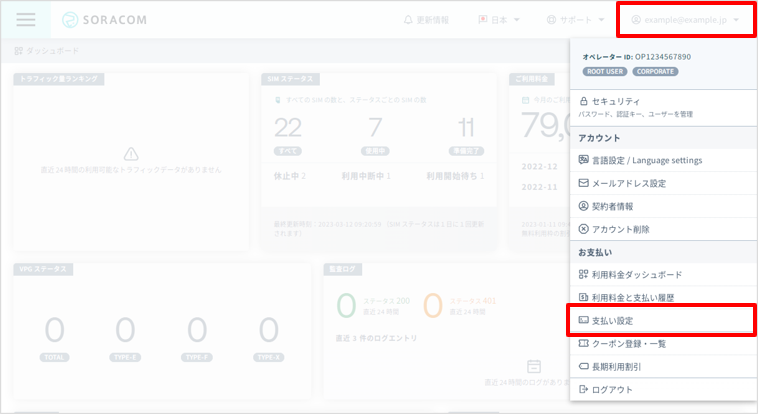Click the ダッシュボード breadcrumb
Image resolution: width=758 pixels, height=414 pixels.
tap(47, 51)
